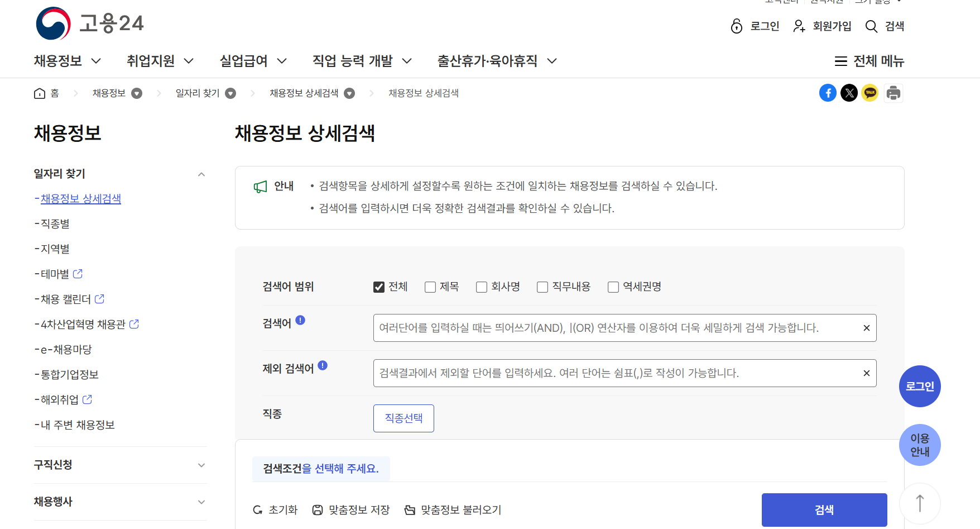The height and width of the screenshot is (529, 980).
Task: Click the scroll-to-top arrow button
Action: click(920, 503)
